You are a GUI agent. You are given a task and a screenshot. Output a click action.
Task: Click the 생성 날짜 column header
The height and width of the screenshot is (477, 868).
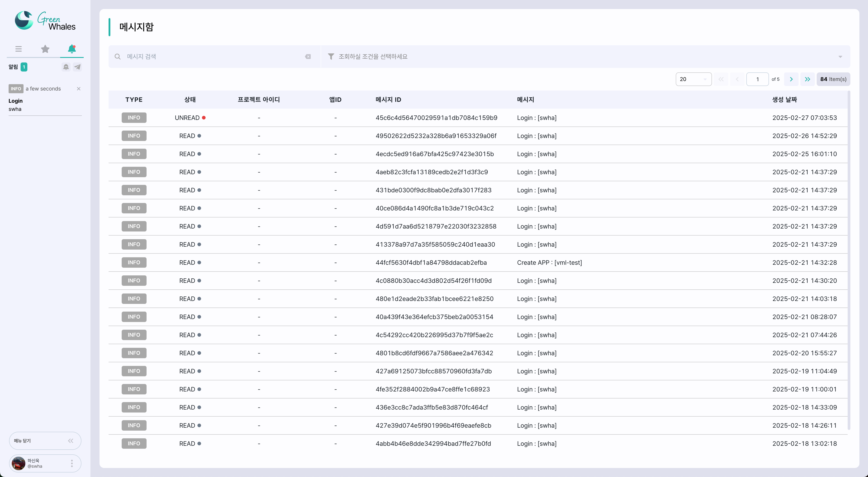click(785, 99)
